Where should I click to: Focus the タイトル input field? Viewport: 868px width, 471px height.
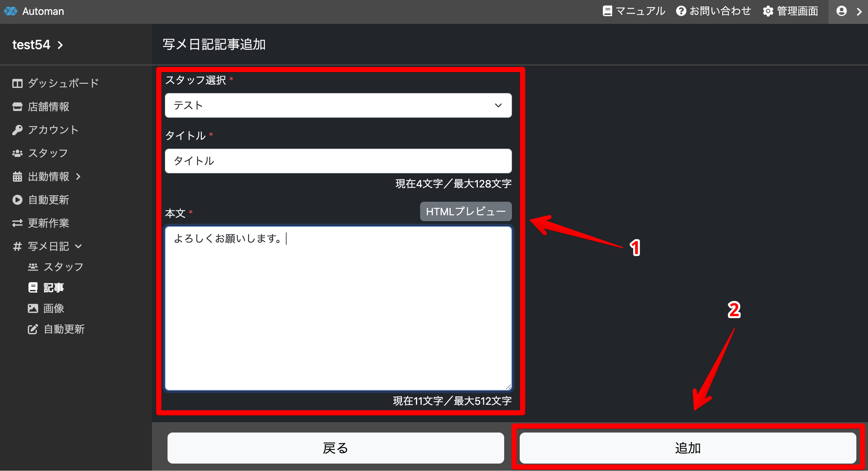coord(338,161)
